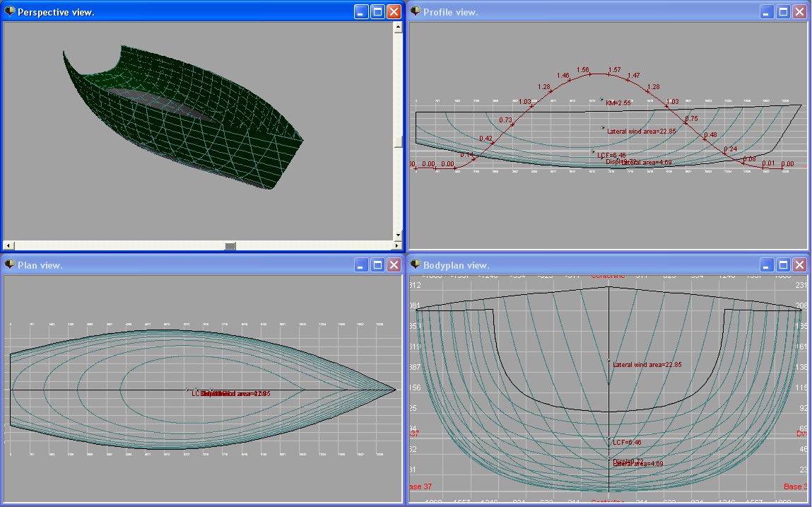Click the 0.75 curve value in Profile view

(691, 118)
